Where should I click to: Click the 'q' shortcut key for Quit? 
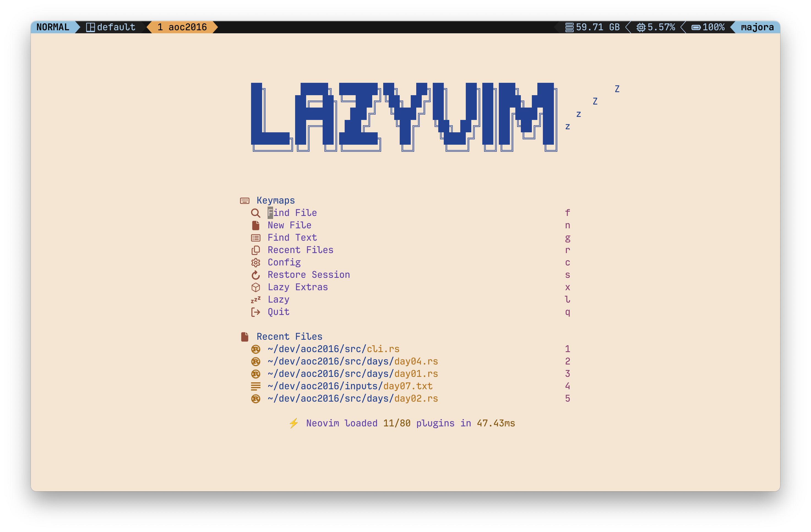pos(567,313)
